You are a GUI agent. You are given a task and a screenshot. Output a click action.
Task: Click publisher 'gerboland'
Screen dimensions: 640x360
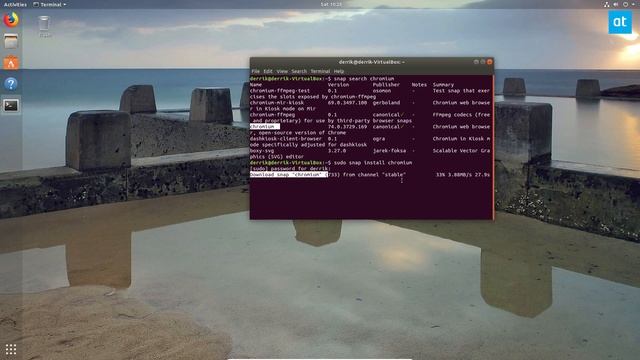coord(386,103)
